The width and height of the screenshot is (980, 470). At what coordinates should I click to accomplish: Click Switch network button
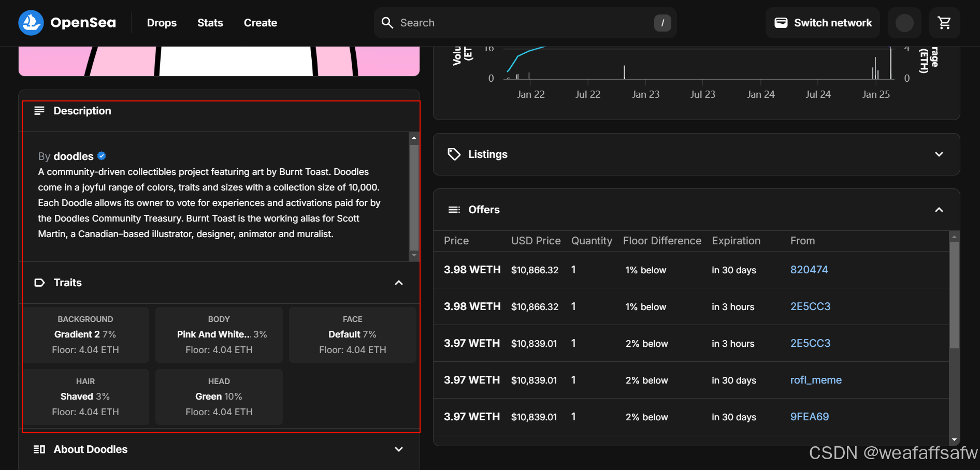[823, 23]
